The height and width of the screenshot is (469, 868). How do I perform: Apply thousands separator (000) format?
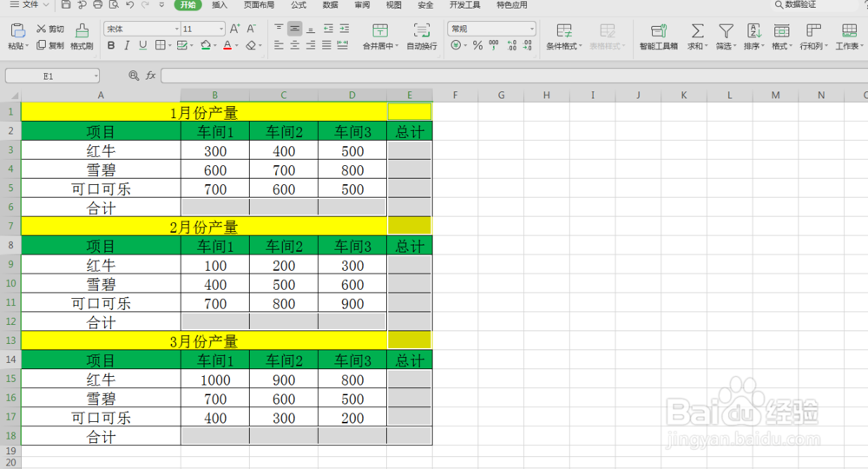pyautogui.click(x=494, y=45)
